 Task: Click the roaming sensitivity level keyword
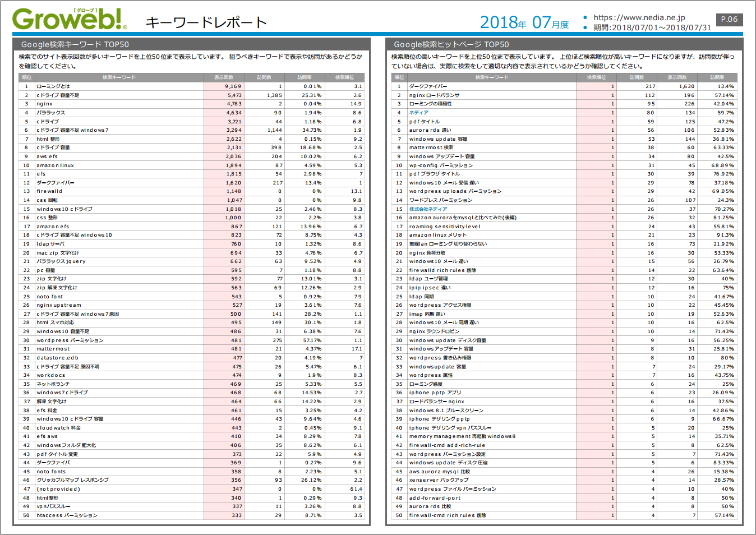point(445,227)
